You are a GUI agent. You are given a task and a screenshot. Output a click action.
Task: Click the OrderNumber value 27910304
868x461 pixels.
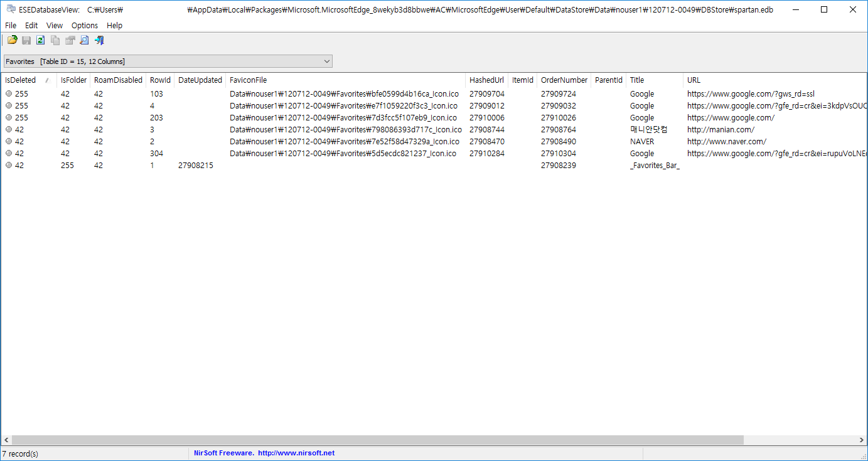pos(559,153)
